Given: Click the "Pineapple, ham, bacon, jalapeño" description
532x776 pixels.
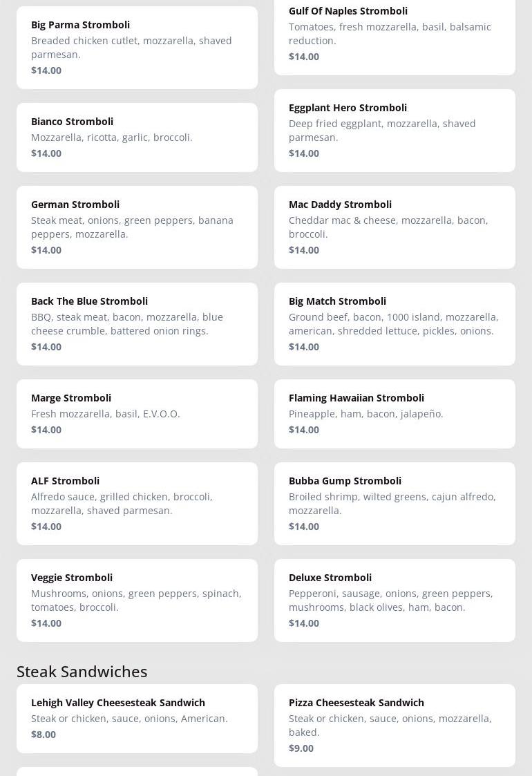Looking at the screenshot, I should (366, 414).
